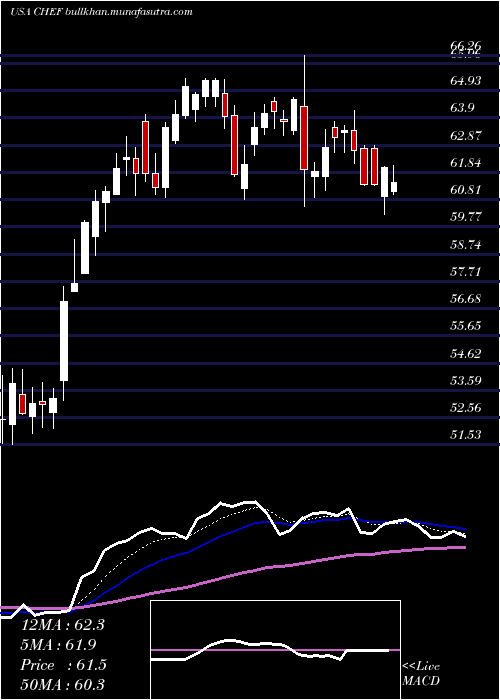Click the 57.71 price axis label

466,271
